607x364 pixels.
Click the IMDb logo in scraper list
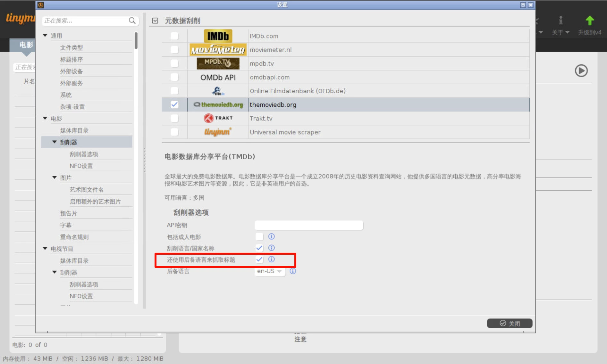click(x=218, y=36)
